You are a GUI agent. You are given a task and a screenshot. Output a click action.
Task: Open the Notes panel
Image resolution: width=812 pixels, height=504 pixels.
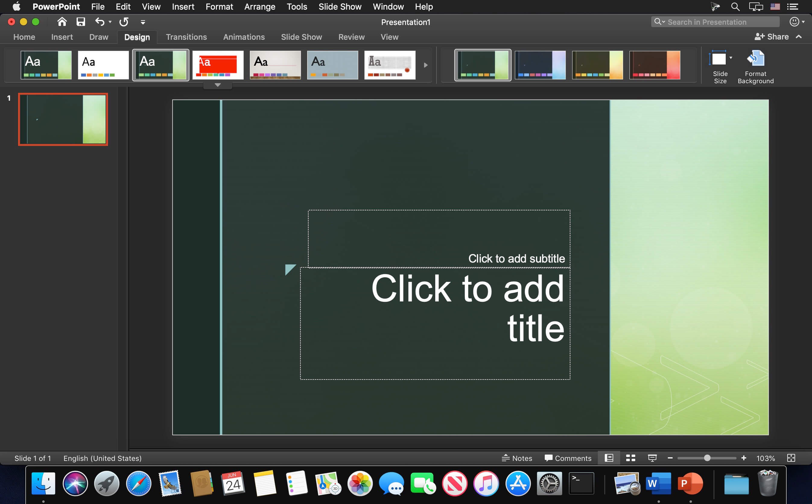click(516, 458)
